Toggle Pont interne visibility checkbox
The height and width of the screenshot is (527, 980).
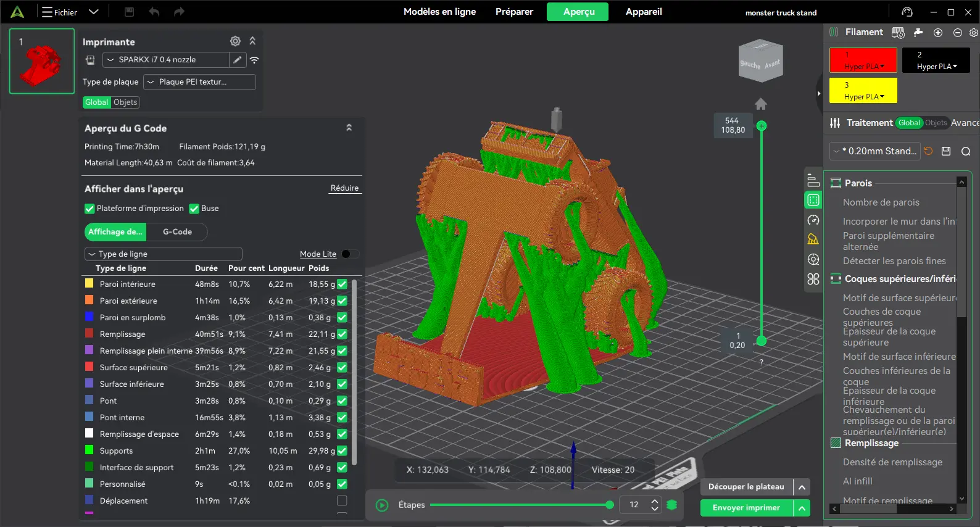(x=342, y=417)
